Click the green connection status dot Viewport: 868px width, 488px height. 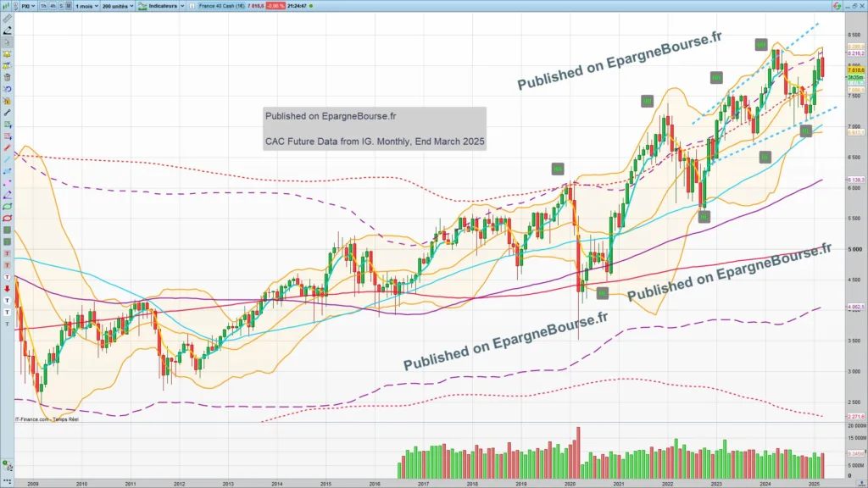click(311, 6)
